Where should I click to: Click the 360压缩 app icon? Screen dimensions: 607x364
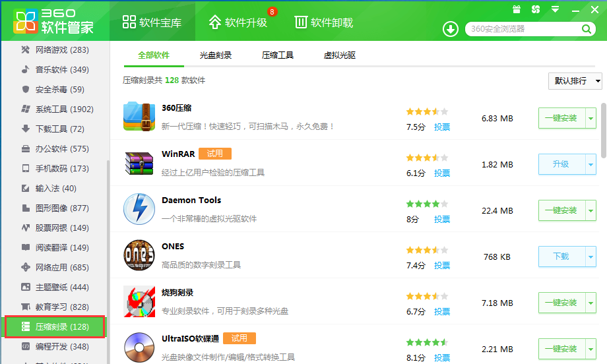coord(139,117)
